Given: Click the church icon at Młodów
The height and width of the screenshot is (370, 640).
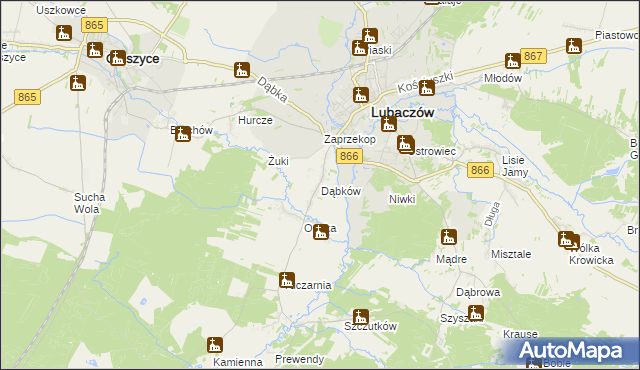Looking at the screenshot, I should 513,61.
